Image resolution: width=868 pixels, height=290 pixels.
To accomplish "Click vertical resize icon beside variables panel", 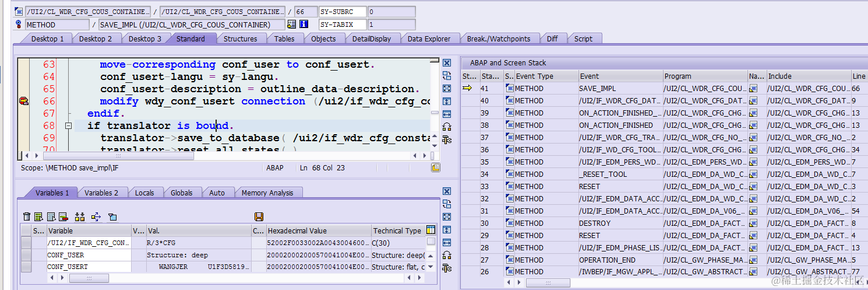I will (447, 229).
